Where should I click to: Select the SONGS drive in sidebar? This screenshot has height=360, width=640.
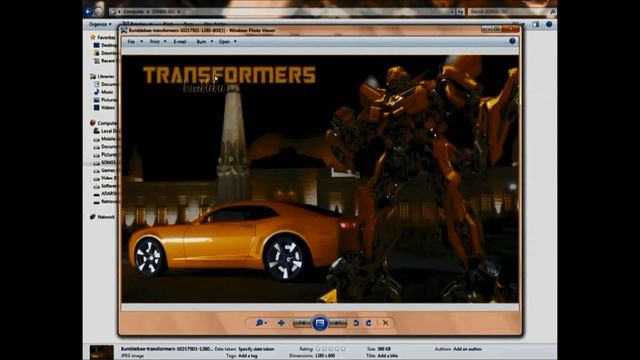pyautogui.click(x=106, y=162)
